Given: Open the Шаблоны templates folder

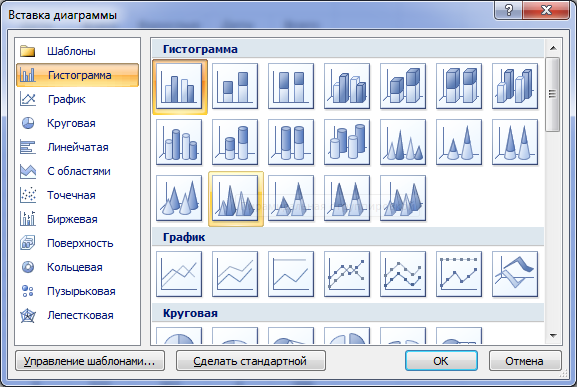Looking at the screenshot, I should pyautogui.click(x=77, y=51).
